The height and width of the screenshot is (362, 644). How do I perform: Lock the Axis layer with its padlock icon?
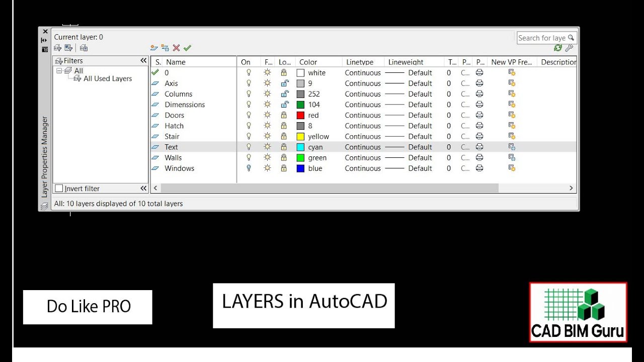pos(284,83)
